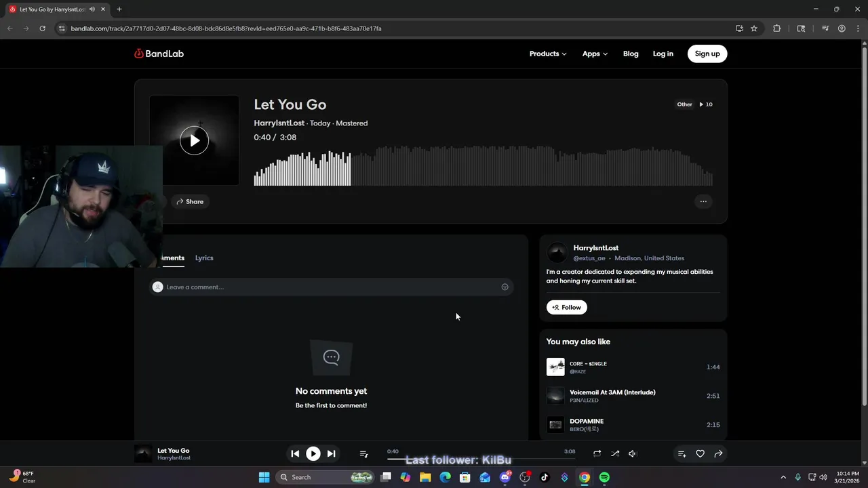Screen dimensions: 868x488
Task: Open the HarryIsntLost artist link under title
Action: [x=279, y=123]
